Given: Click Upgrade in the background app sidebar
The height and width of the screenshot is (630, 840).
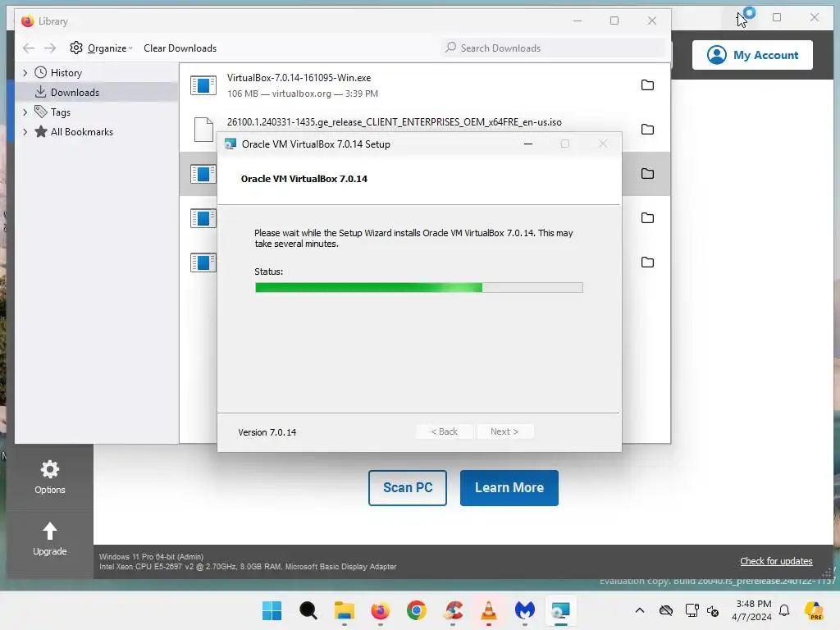Looking at the screenshot, I should click(x=50, y=539).
